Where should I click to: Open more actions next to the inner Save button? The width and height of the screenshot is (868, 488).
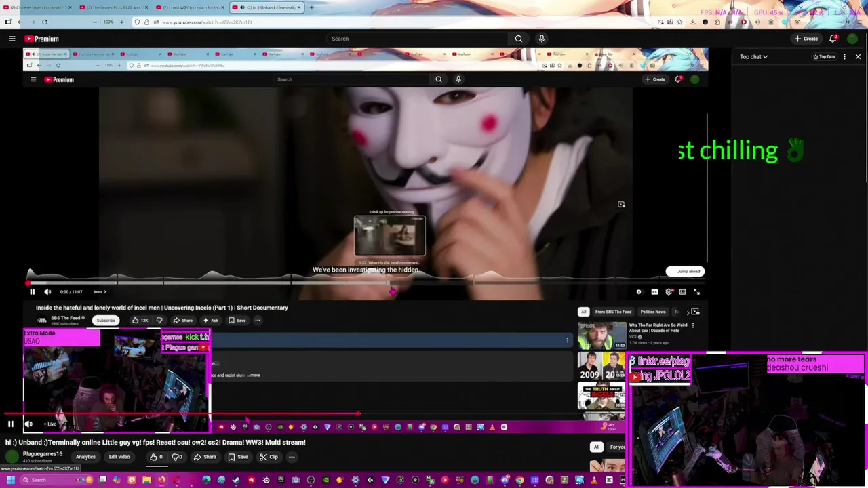[x=258, y=321]
